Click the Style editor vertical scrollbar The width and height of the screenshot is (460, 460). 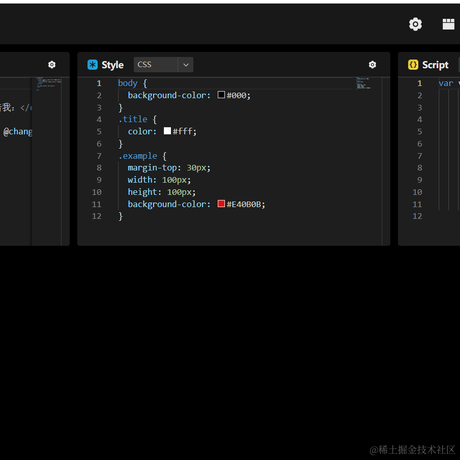pos(386,162)
